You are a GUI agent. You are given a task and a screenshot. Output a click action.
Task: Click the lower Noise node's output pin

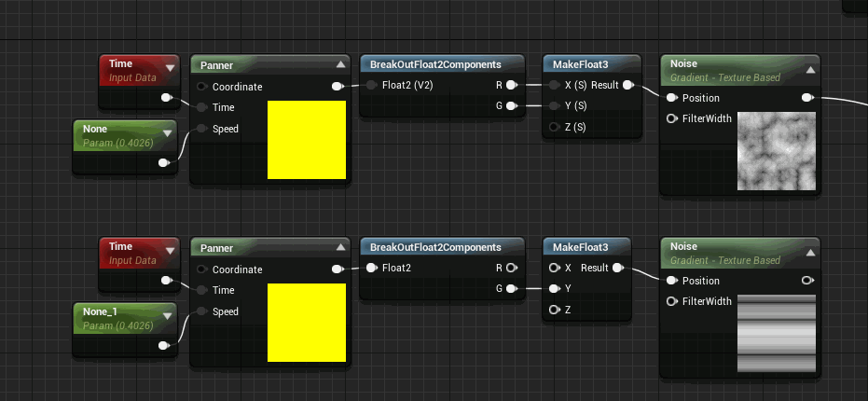807,281
